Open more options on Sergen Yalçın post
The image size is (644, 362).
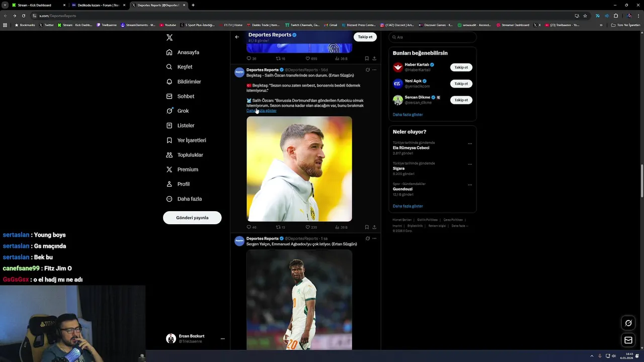point(374,238)
